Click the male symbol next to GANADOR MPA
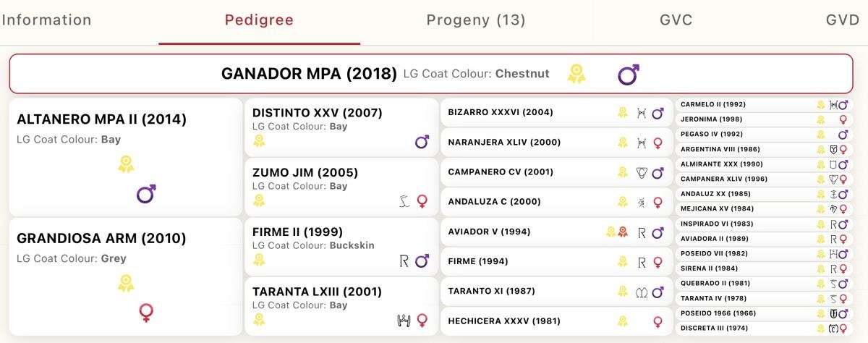868x343 pixels. point(628,74)
